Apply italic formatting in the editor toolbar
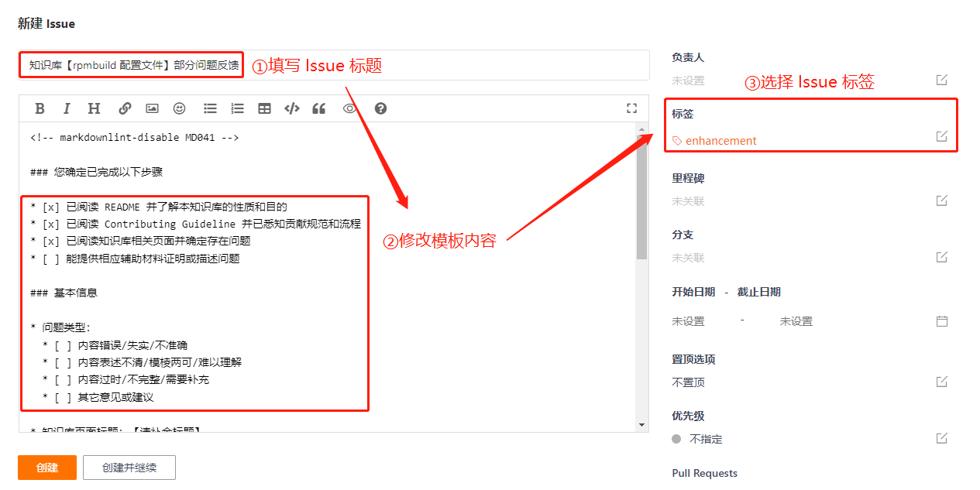The width and height of the screenshot is (980, 490). coord(67,108)
